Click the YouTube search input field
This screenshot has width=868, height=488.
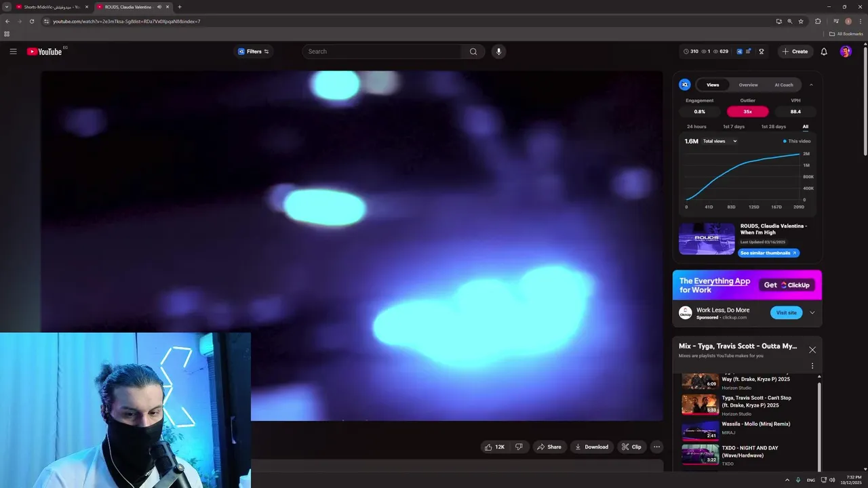383,52
